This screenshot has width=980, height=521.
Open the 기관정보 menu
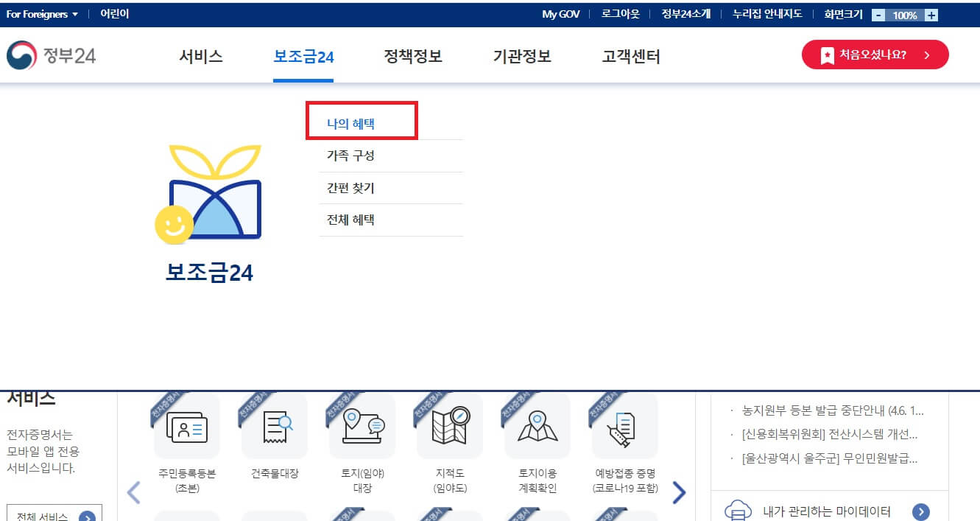[x=522, y=56]
